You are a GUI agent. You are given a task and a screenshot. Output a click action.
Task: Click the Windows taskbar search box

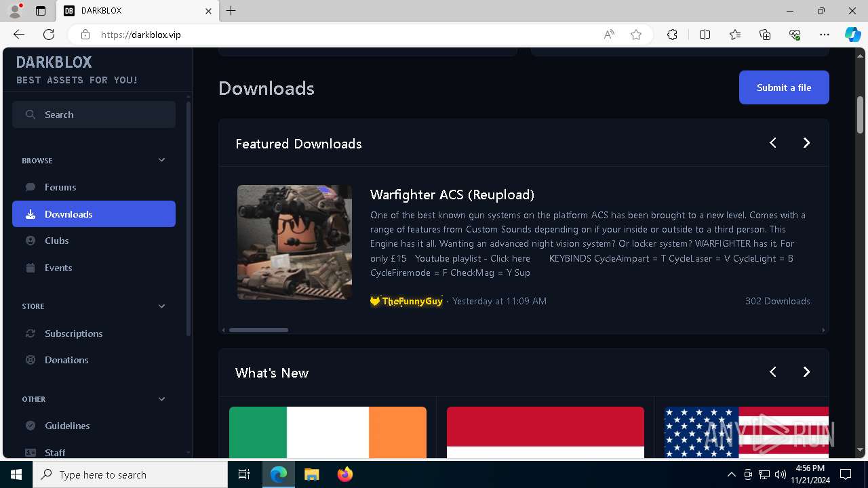[x=130, y=474]
